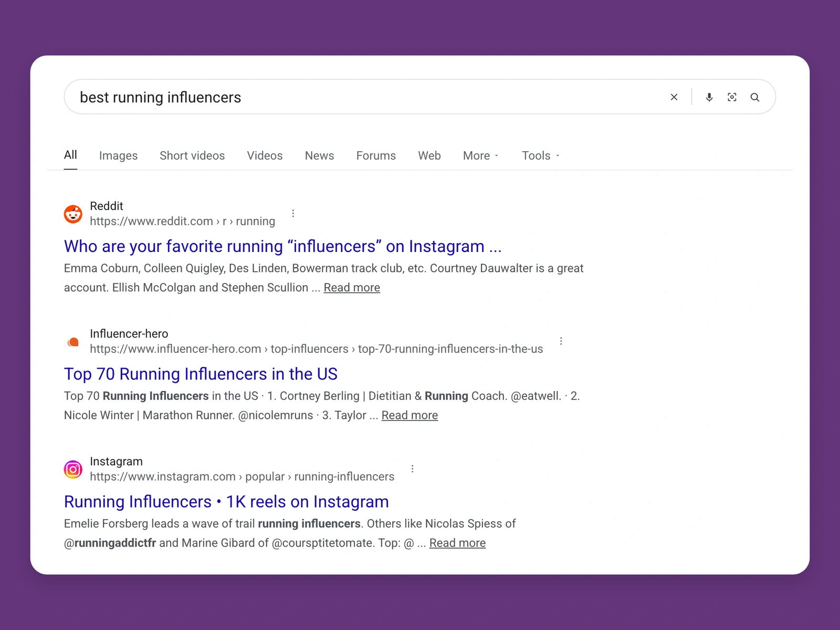The width and height of the screenshot is (840, 630).
Task: Open the three-dot menu for Influencer-hero result
Action: click(x=561, y=341)
